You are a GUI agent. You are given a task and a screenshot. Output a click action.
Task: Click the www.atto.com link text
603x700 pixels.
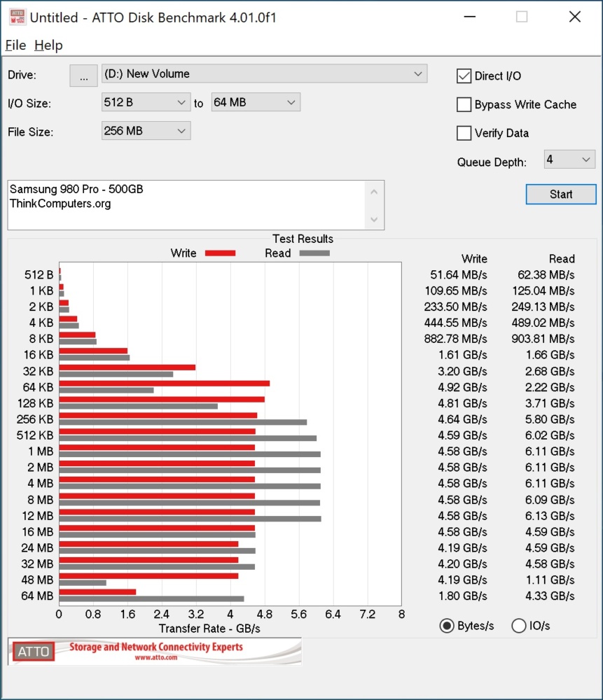point(156,657)
